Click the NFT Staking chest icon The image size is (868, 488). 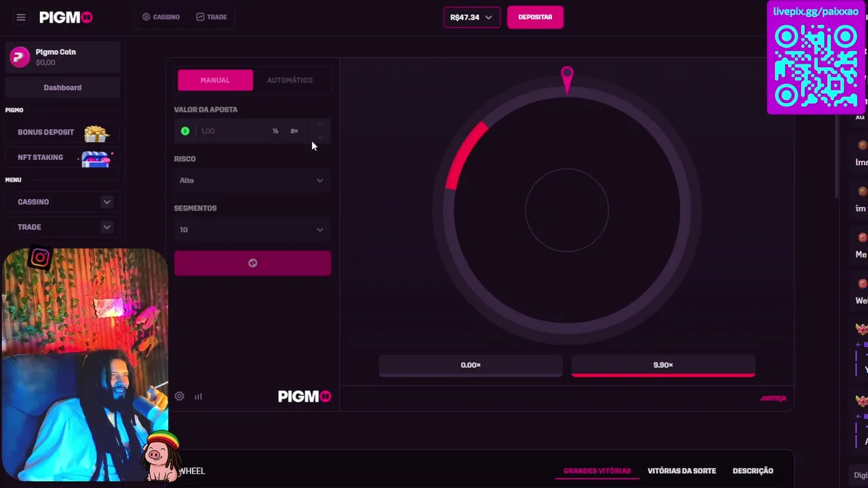click(x=96, y=158)
